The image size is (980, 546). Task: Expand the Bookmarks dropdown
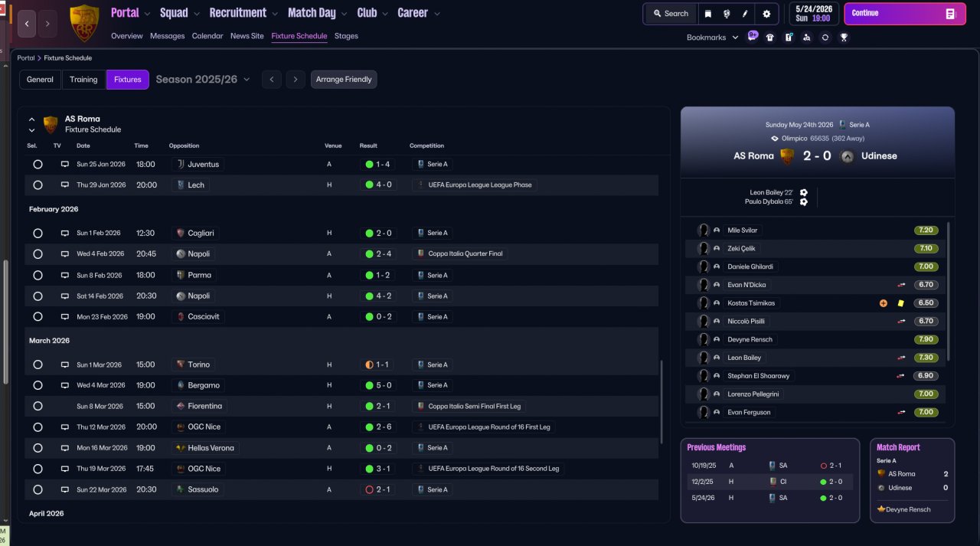click(713, 37)
